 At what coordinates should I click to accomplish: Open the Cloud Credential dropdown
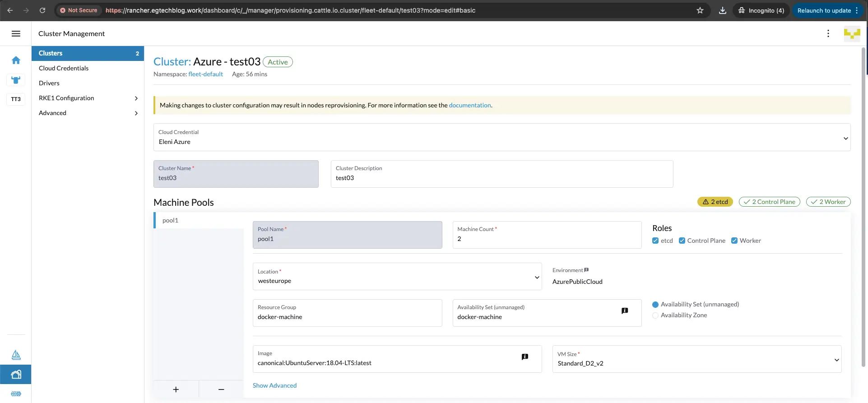(502, 137)
